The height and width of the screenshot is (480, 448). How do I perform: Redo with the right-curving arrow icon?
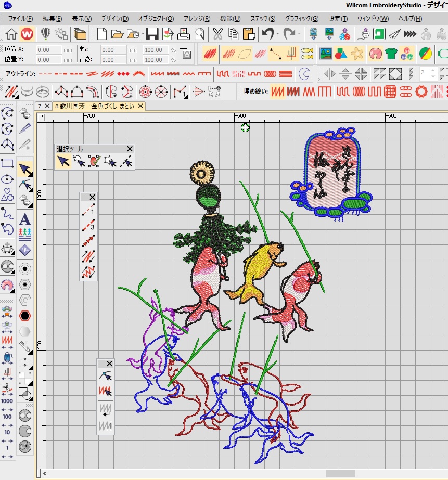click(x=289, y=34)
